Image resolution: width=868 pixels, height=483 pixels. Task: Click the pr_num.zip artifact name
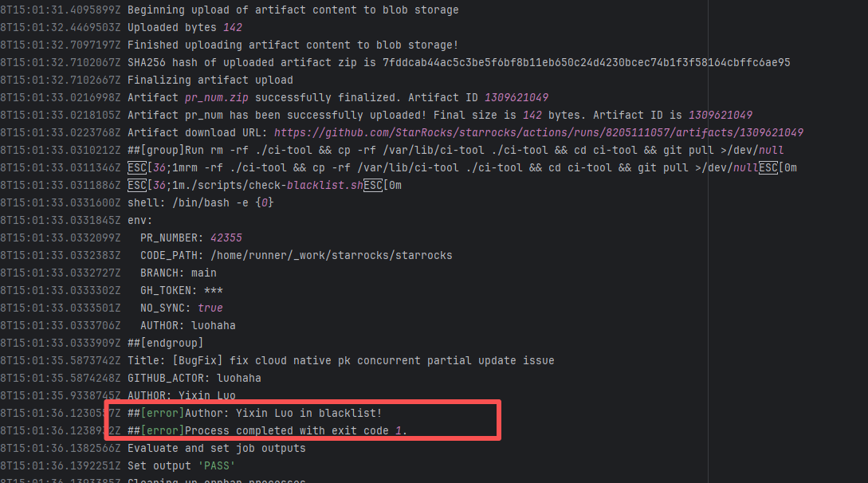pyautogui.click(x=213, y=98)
